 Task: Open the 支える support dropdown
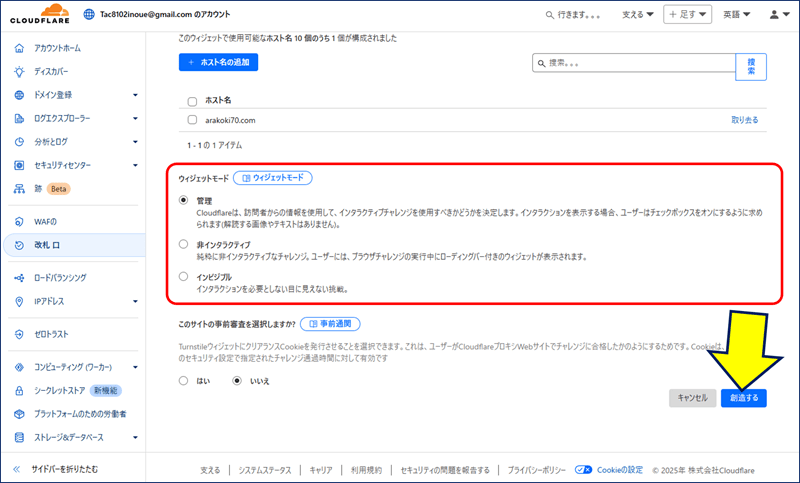pos(637,15)
